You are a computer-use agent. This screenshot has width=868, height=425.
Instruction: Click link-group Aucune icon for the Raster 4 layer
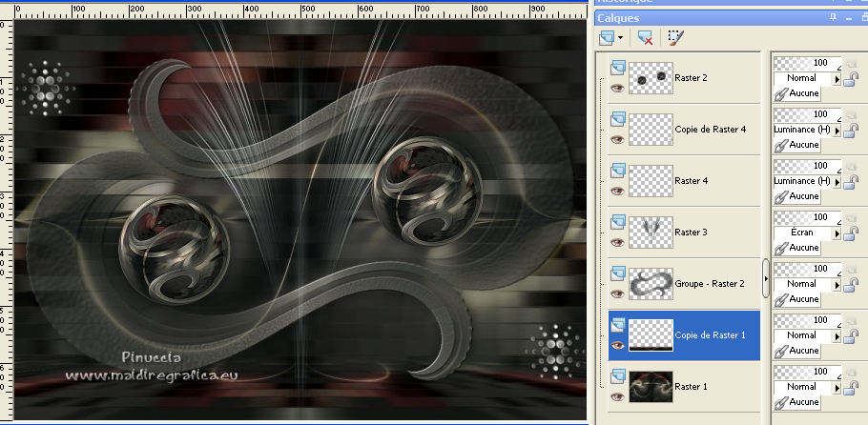coord(781,196)
